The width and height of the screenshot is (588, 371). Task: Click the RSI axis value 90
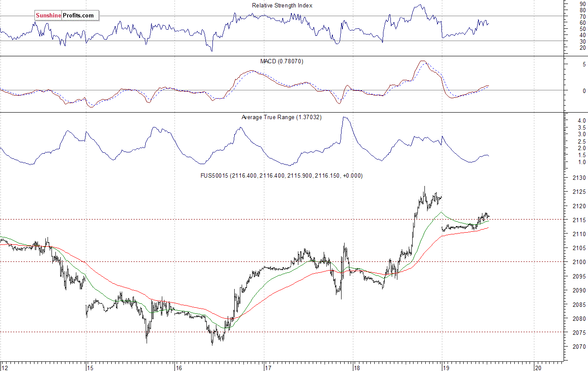[582, 3]
